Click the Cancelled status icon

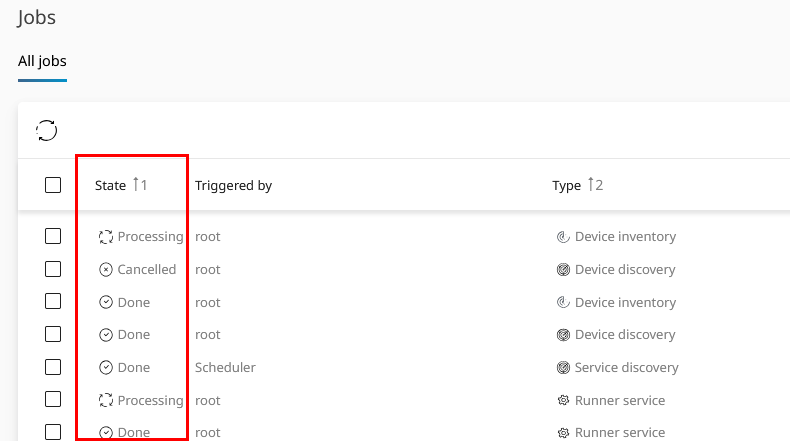[x=106, y=270]
